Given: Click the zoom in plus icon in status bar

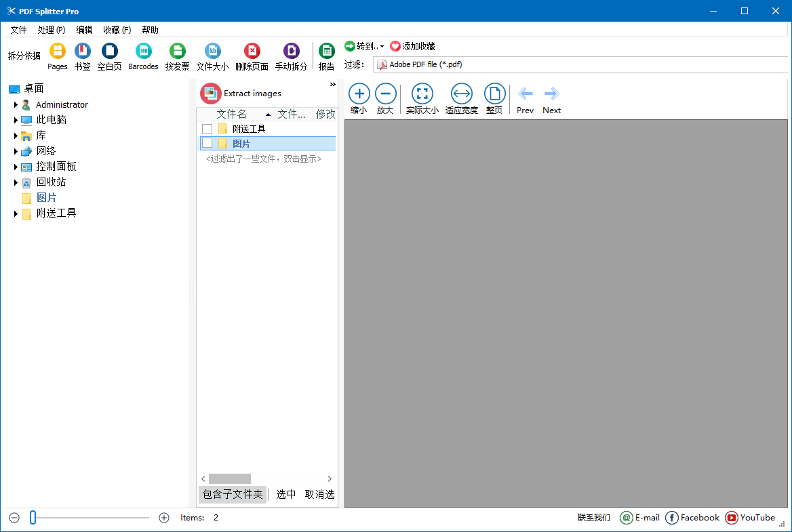Looking at the screenshot, I should (164, 518).
